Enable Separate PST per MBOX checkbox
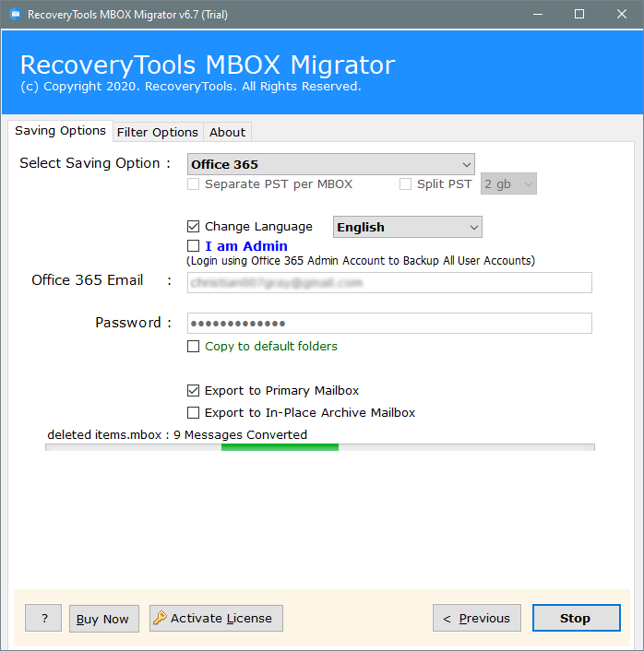Screen dimensions: 644x651 [193, 183]
